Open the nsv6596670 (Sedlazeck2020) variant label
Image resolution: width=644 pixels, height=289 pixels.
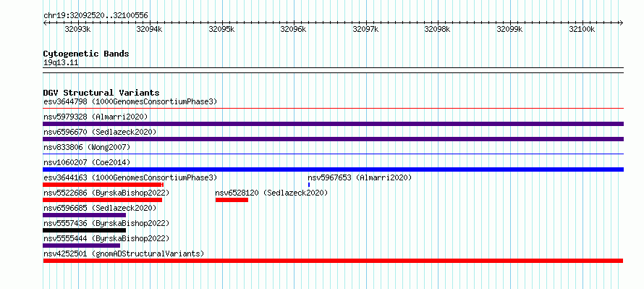(100, 132)
